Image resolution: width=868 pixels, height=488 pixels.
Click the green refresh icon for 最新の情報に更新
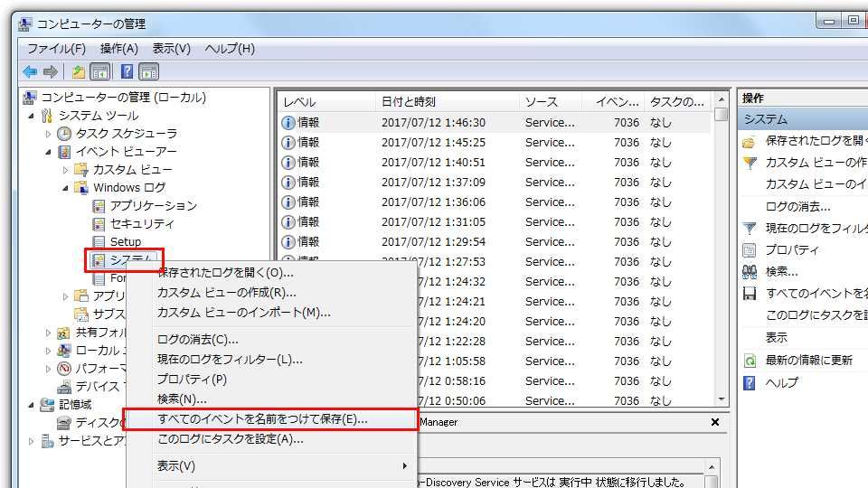pos(750,360)
